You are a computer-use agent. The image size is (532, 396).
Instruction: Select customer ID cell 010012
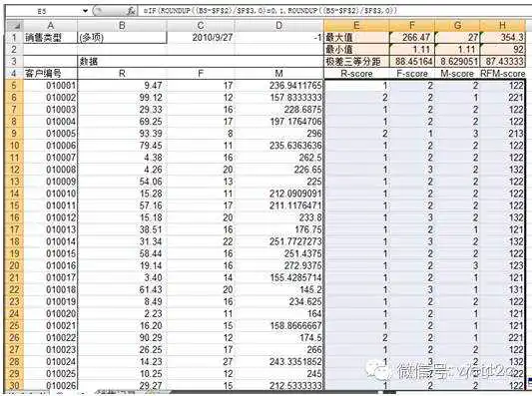tap(50, 217)
